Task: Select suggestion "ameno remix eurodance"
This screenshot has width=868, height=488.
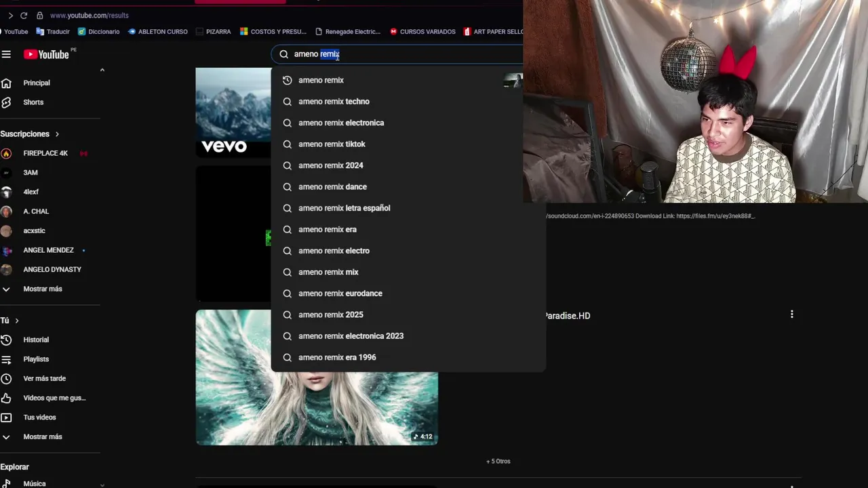Action: pyautogui.click(x=408, y=293)
